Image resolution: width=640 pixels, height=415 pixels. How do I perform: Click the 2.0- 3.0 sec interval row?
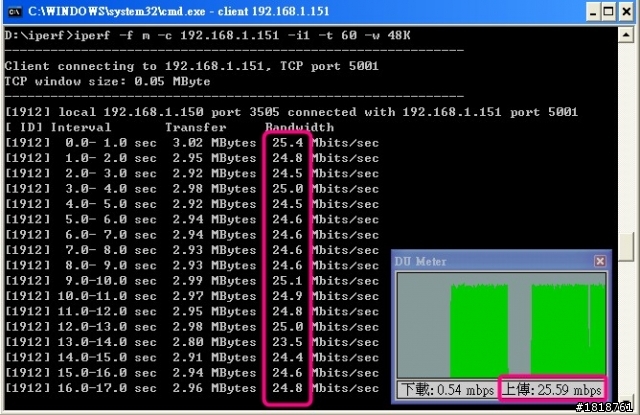click(192, 173)
